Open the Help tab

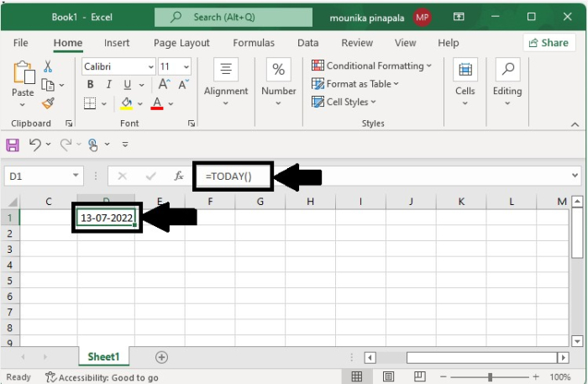tap(449, 43)
